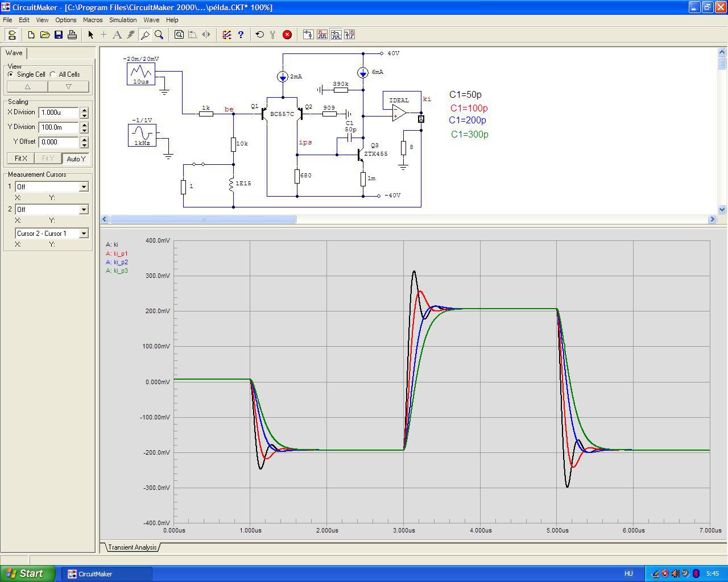Image resolution: width=728 pixels, height=582 pixels.
Task: Toggle the Auto Y button
Action: point(76,159)
